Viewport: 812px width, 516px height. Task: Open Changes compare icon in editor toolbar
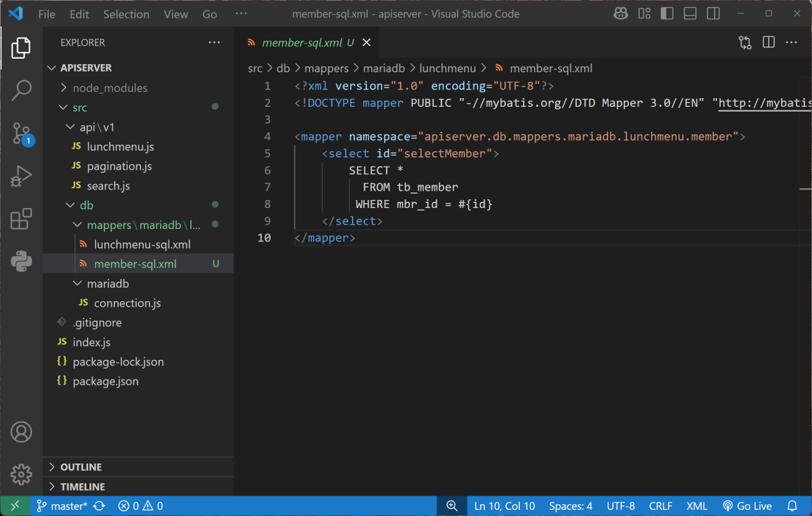(745, 42)
